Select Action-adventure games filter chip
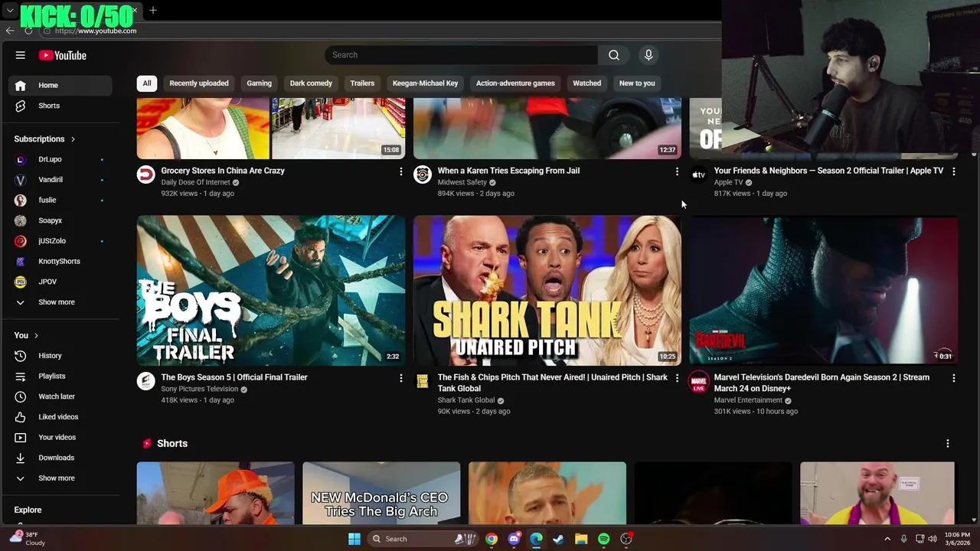 [515, 83]
